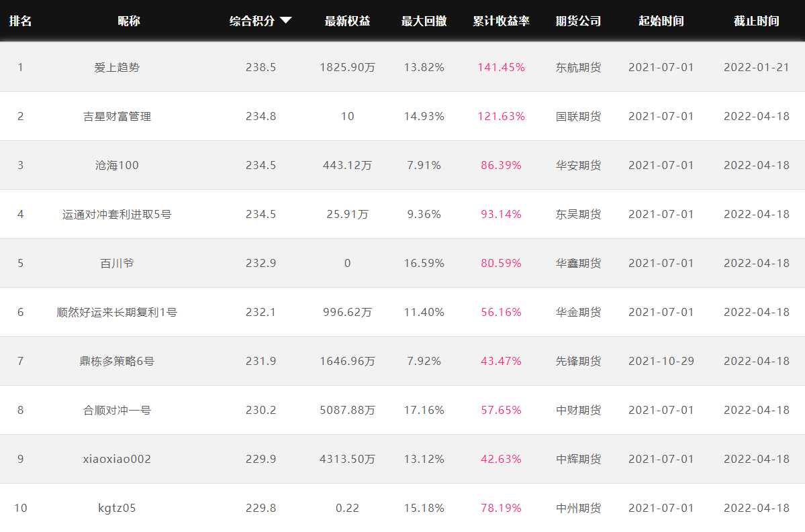Viewport: 805px width, 532px height.
Task: Open nickname 顺然好运来长期复利1号
Action: click(117, 313)
